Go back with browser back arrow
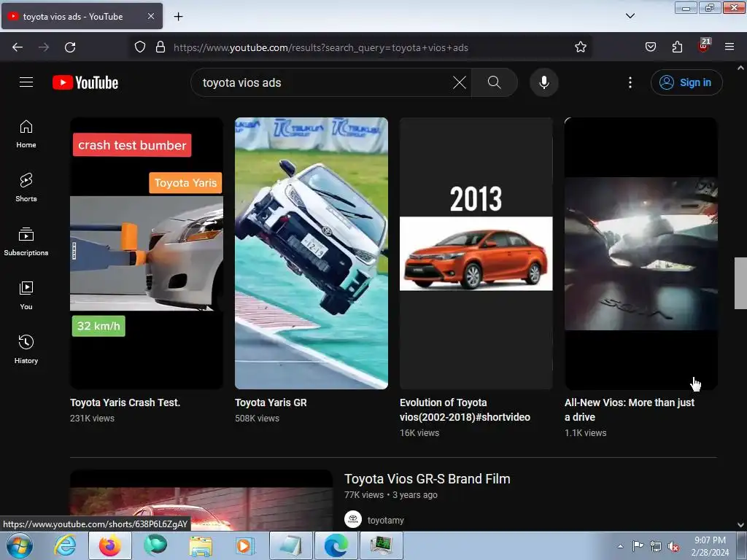This screenshot has height=560, width=747. point(18,47)
